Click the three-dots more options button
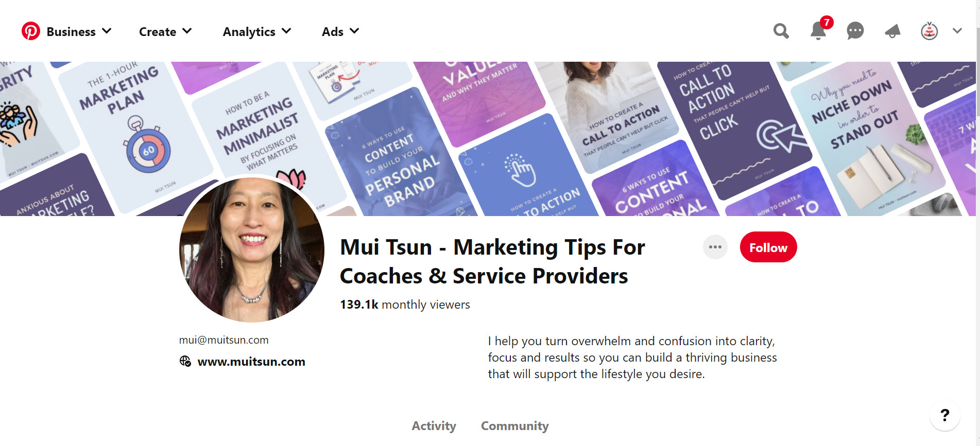980x446 pixels. 715,247
